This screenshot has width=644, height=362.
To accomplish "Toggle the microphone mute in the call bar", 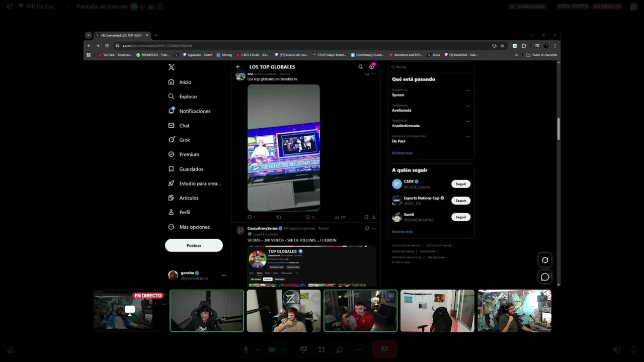I will pyautogui.click(x=246, y=349).
